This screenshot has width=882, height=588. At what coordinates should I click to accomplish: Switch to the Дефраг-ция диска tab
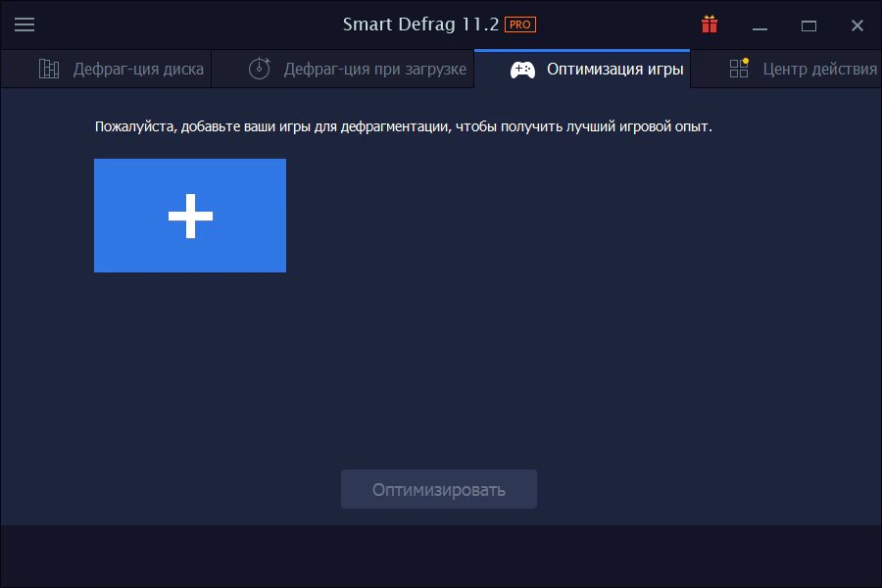[138, 69]
